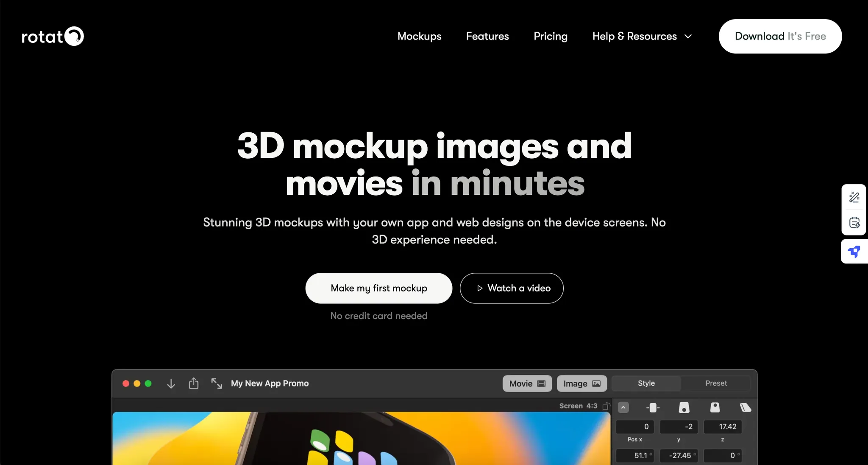The image size is (868, 465).
Task: Click the blue megaphone widget icon
Action: [854, 252]
